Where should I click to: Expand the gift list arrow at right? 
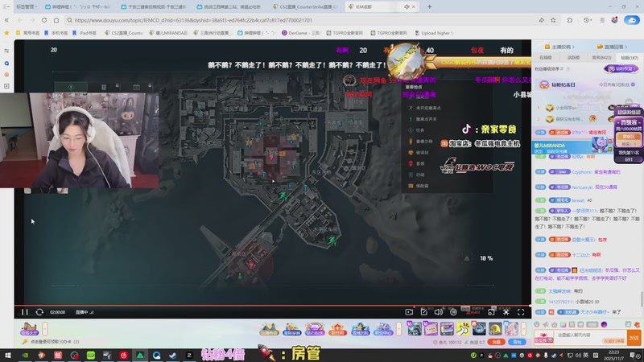click(x=523, y=329)
